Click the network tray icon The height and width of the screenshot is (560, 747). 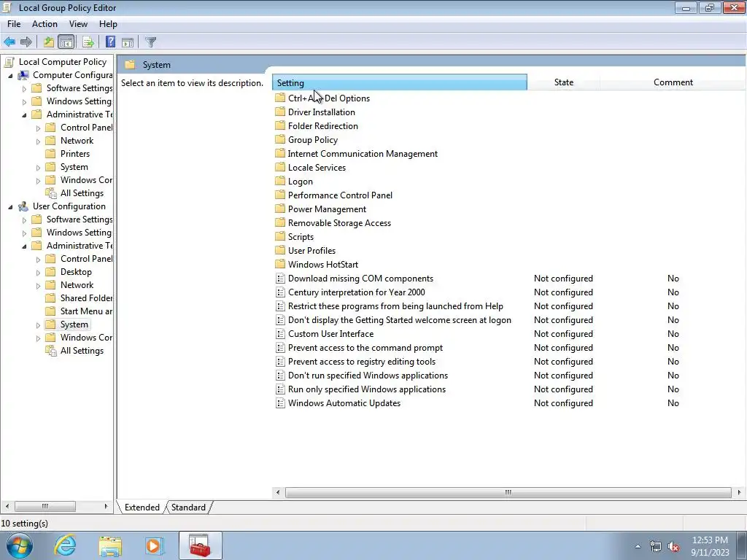pos(656,547)
